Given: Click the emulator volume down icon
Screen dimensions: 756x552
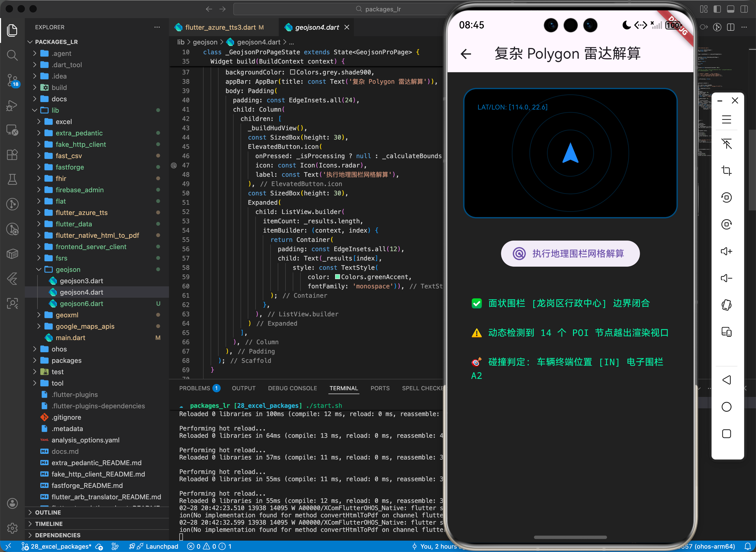Looking at the screenshot, I should pyautogui.click(x=726, y=278).
